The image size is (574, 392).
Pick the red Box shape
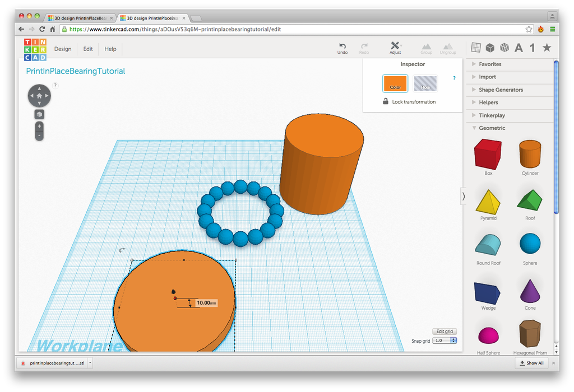click(488, 154)
